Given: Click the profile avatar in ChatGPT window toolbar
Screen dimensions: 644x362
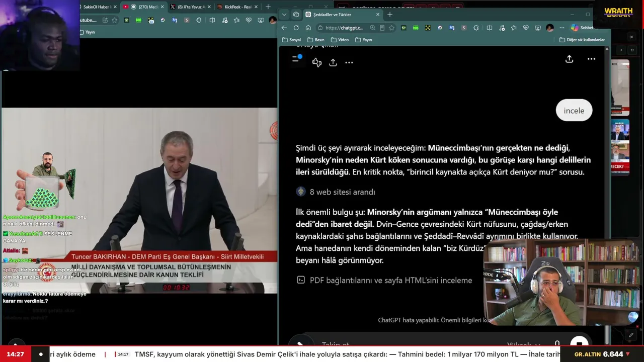Looking at the screenshot, I should point(550,28).
